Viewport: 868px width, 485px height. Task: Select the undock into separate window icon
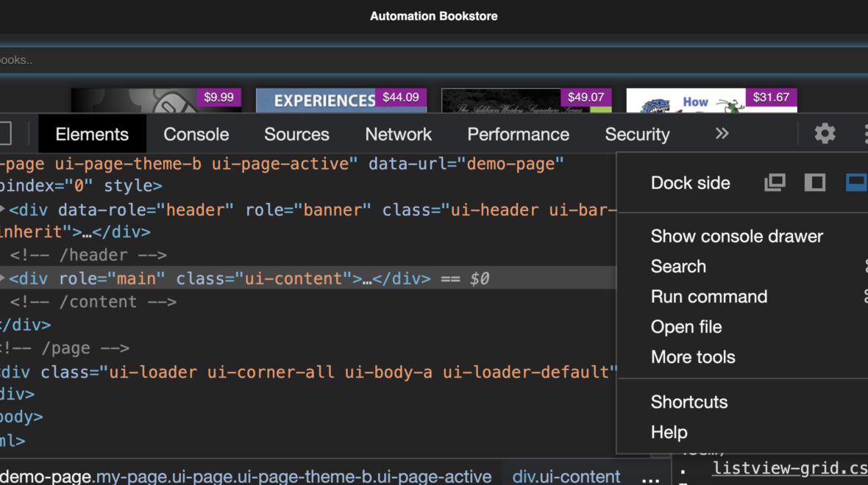click(x=774, y=182)
